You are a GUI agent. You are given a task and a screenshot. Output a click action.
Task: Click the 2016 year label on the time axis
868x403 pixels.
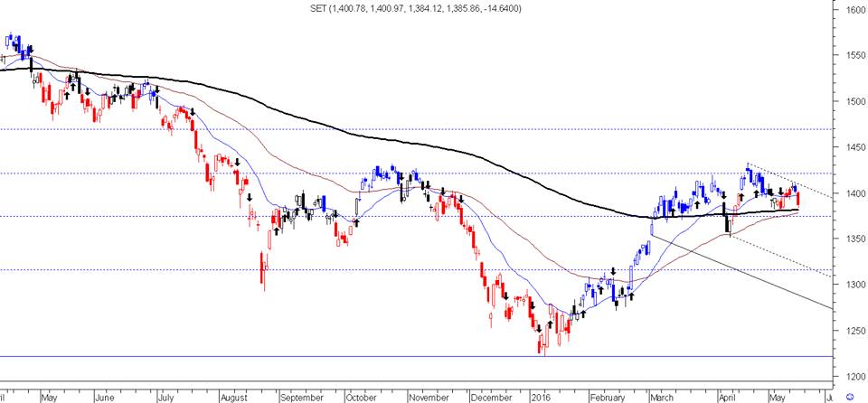539,398
